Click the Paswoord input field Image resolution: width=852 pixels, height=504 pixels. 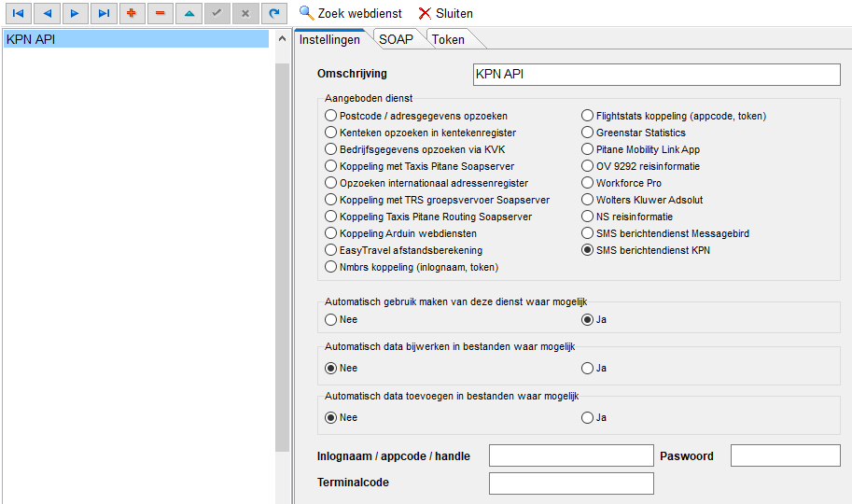click(x=785, y=455)
